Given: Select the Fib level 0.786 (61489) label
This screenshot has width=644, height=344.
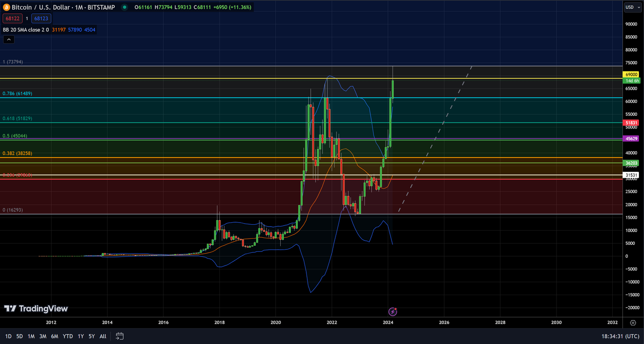Looking at the screenshot, I should (x=18, y=94).
